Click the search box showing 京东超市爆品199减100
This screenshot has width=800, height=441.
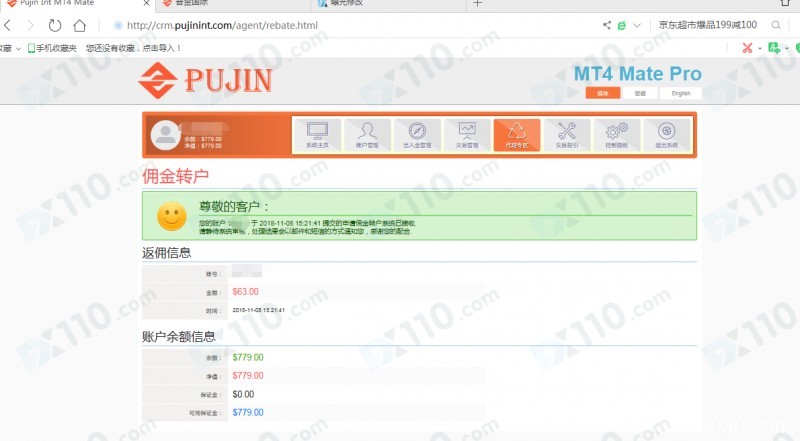click(708, 24)
